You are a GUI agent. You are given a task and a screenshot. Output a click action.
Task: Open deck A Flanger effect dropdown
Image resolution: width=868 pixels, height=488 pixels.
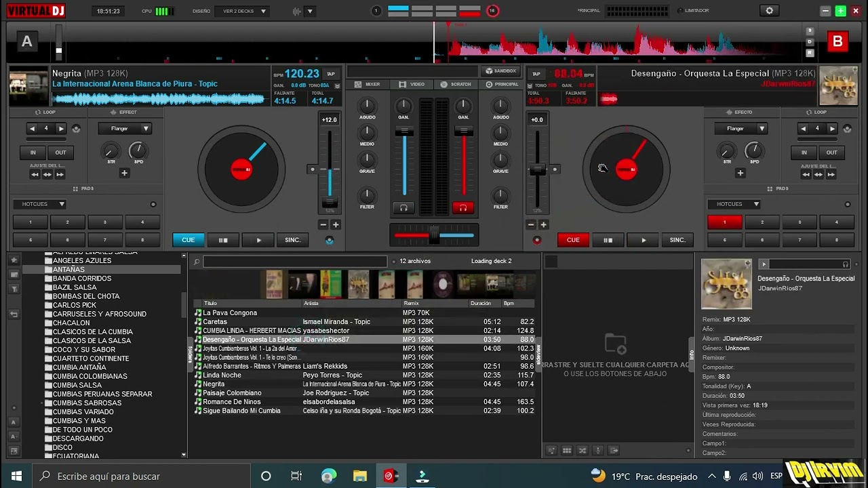tap(124, 128)
